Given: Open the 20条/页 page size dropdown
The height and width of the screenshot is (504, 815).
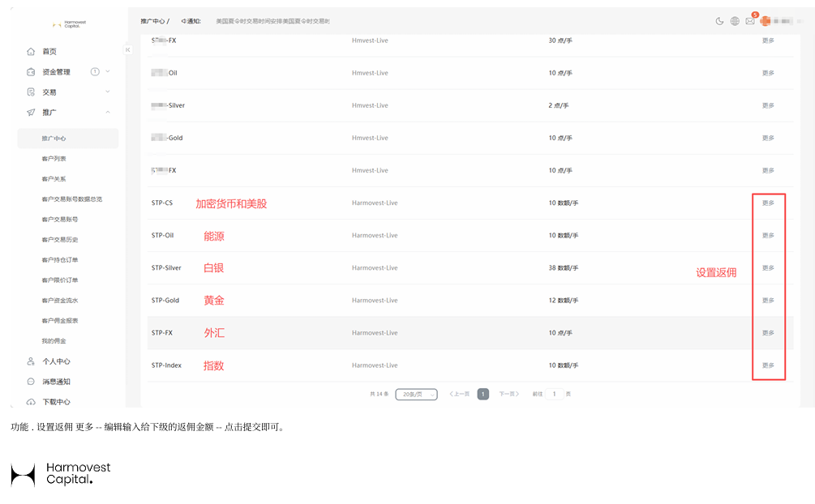Looking at the screenshot, I should click(416, 395).
